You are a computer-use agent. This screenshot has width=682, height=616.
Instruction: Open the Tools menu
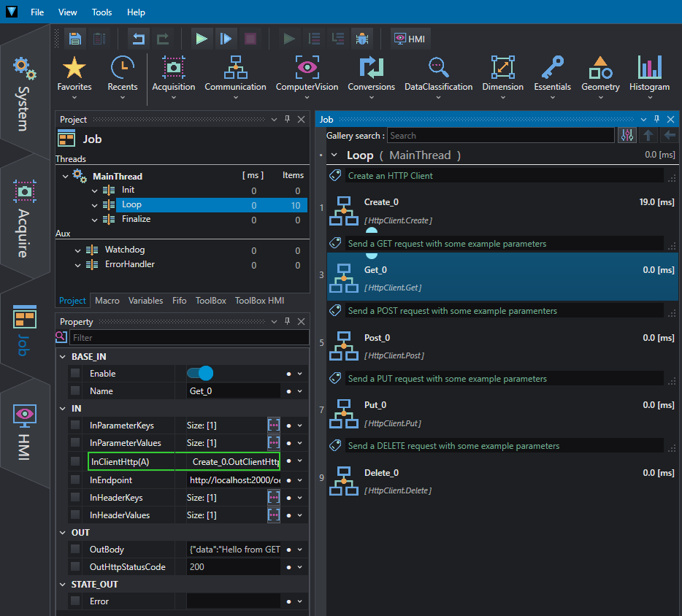[101, 12]
